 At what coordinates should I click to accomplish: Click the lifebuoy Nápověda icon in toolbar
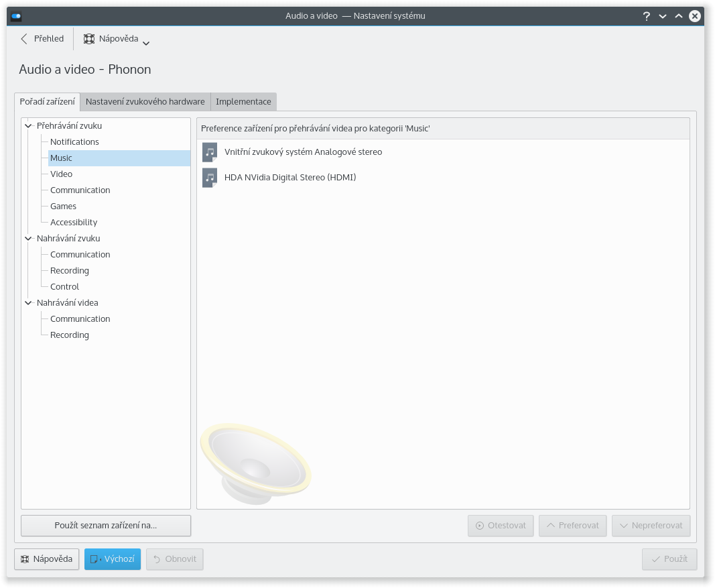(89, 39)
